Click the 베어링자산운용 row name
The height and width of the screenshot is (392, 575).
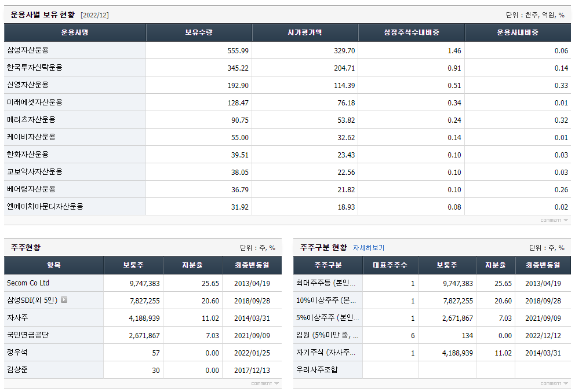coord(31,189)
